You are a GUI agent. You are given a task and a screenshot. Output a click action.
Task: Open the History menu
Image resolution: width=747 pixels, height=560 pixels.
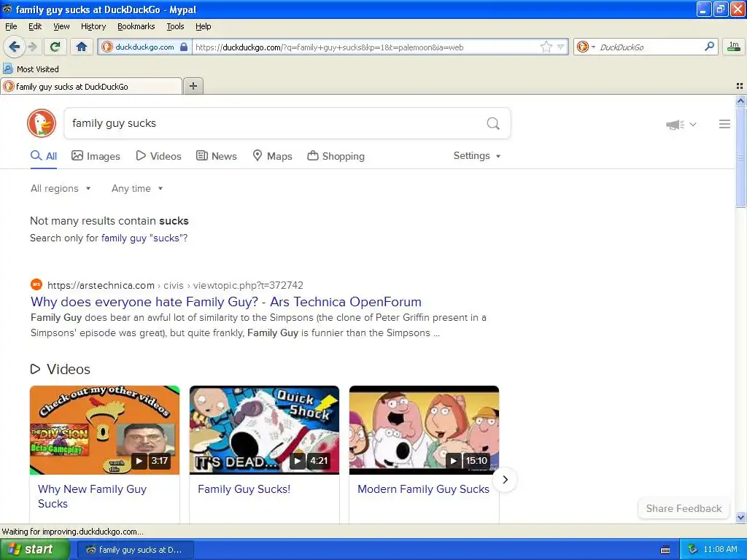[x=93, y=26]
